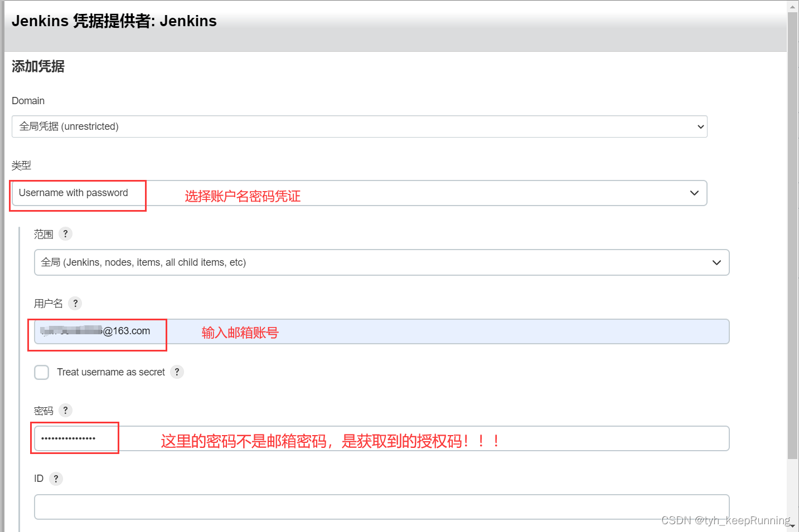Click the page vertical scrollbar thumb
Screen dimensions: 799x532
pyautogui.click(x=792, y=236)
